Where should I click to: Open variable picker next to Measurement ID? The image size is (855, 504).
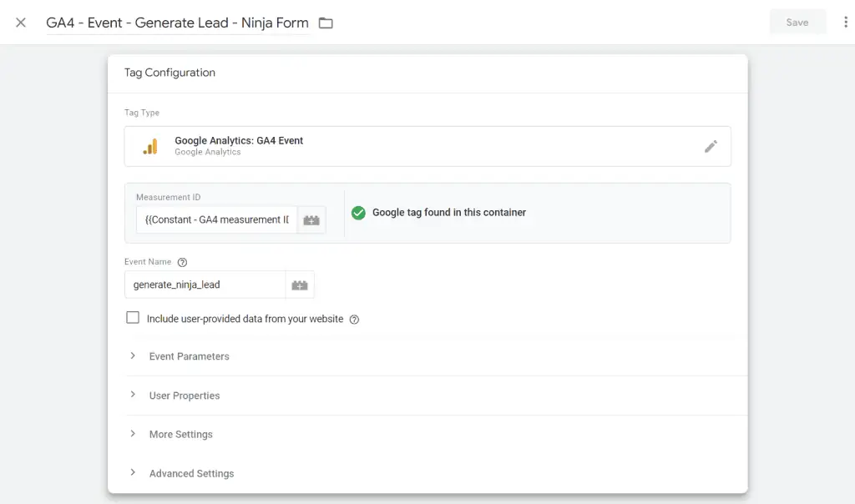coord(311,220)
